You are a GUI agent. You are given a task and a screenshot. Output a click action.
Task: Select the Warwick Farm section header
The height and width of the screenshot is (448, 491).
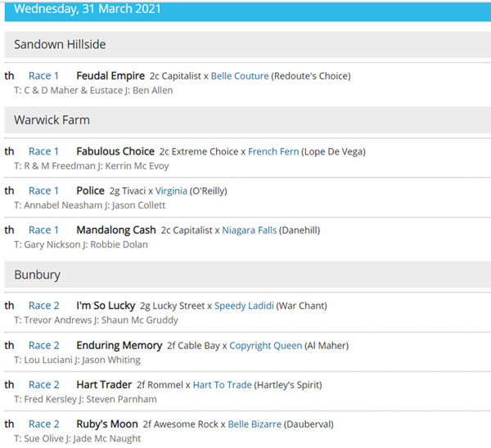pos(245,120)
